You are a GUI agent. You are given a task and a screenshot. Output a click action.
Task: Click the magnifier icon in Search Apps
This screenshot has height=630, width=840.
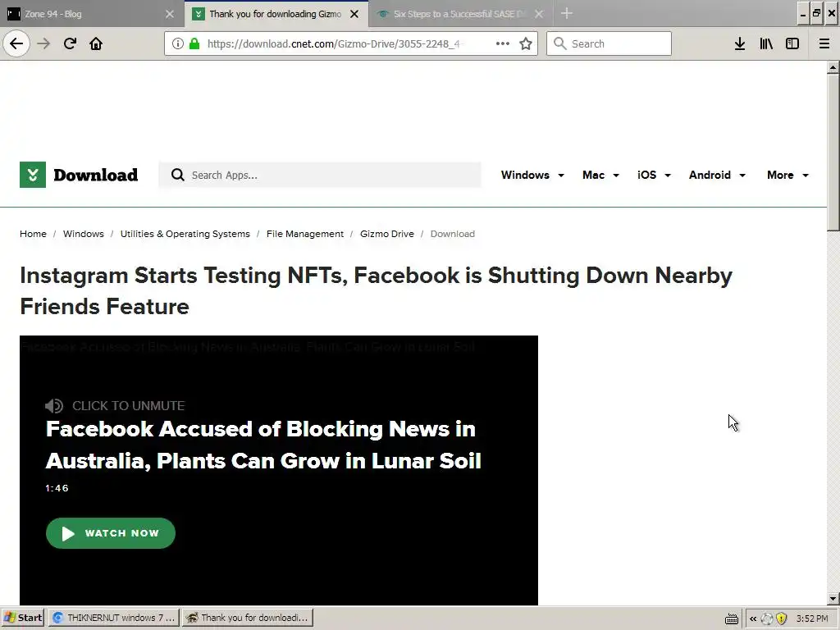tap(177, 176)
